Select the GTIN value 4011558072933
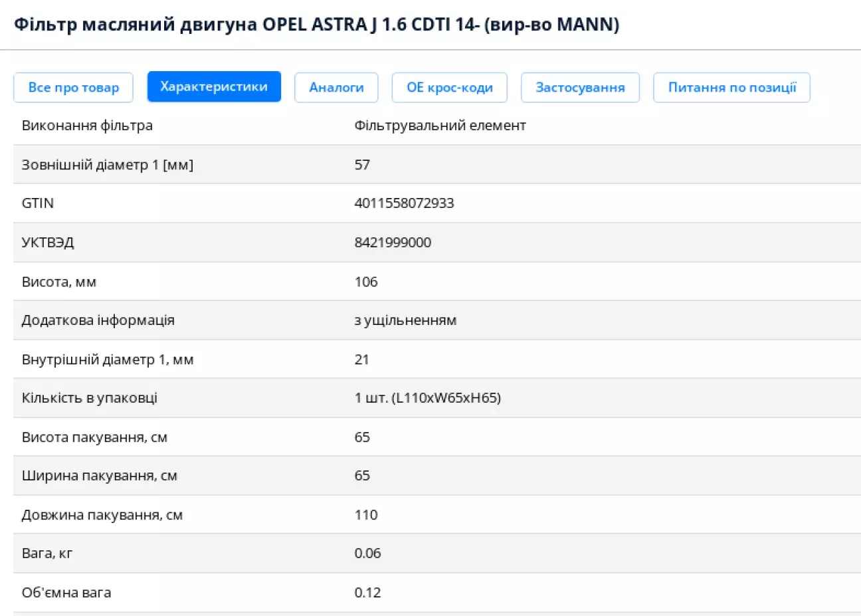 point(404,203)
